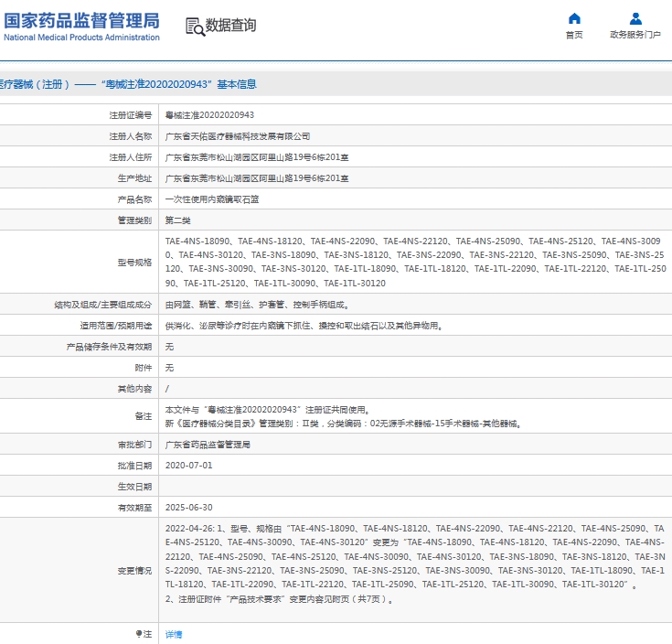Click the 政务服务门户 label text
Image resolution: width=672 pixels, height=644 pixels.
635,35
